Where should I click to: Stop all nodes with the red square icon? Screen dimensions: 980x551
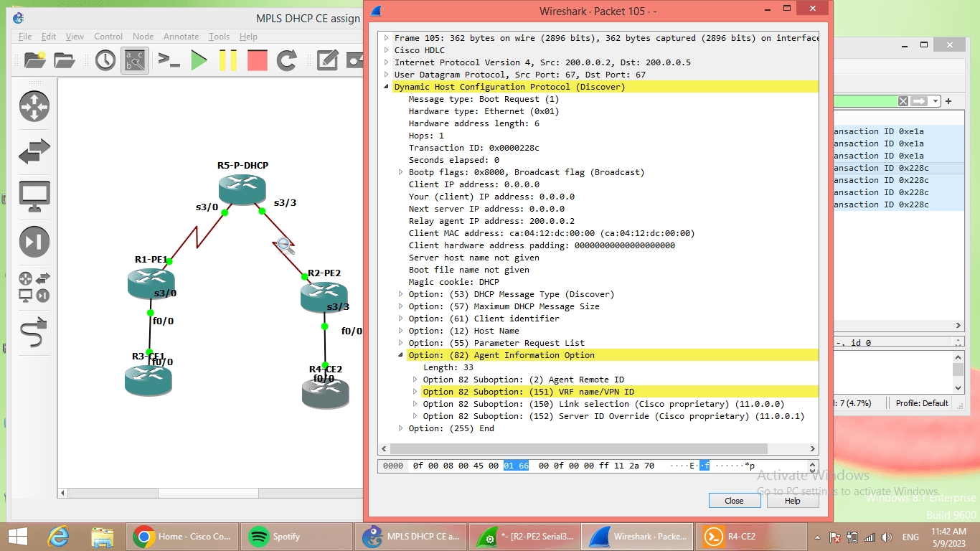pyautogui.click(x=257, y=61)
